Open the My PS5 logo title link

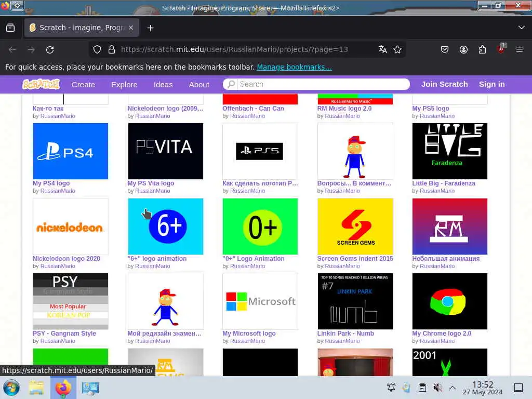point(431,109)
